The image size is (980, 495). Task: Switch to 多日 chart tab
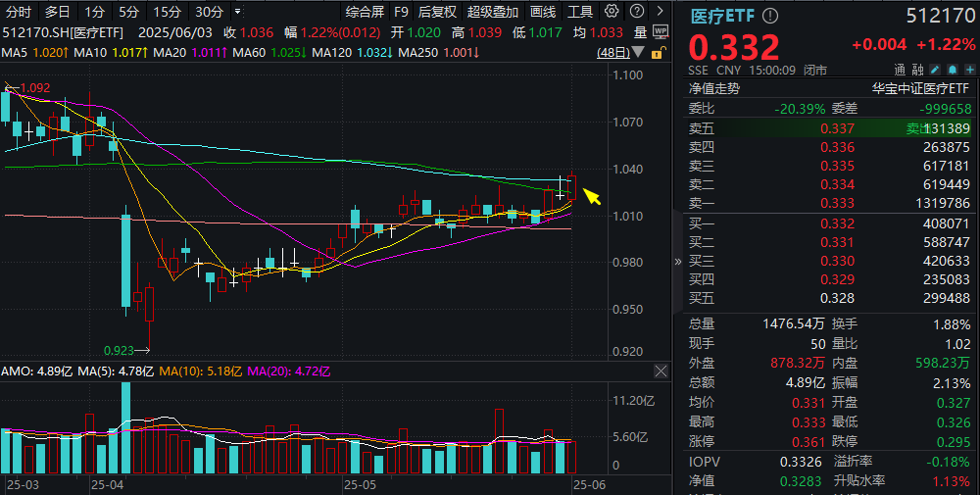click(x=57, y=12)
